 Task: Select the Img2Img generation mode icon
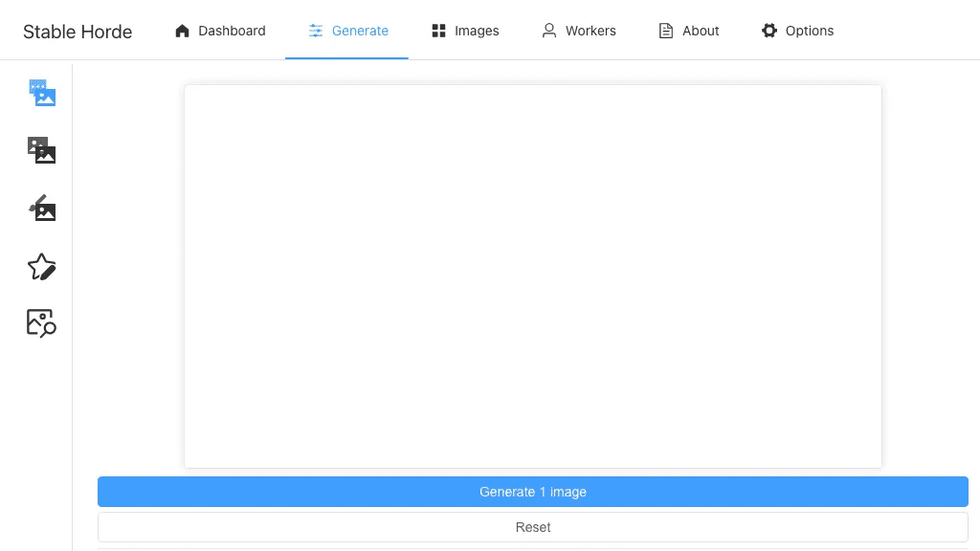coord(42,150)
